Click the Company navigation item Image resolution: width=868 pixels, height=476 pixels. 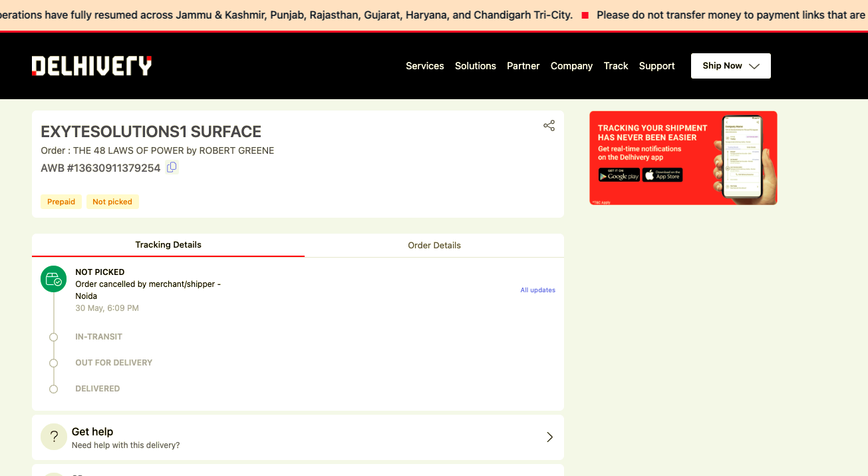coord(571,66)
